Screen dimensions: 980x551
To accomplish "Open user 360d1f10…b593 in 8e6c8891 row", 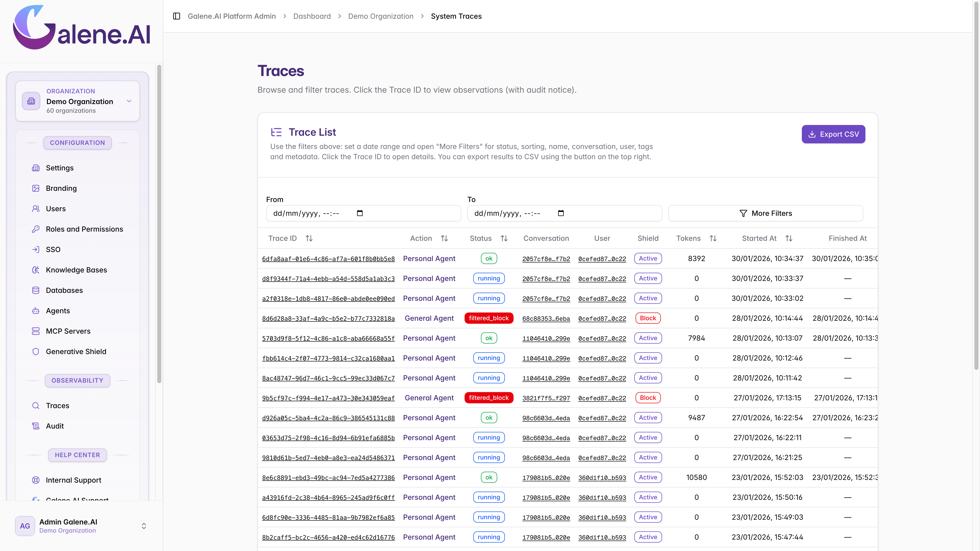I will click(x=602, y=478).
